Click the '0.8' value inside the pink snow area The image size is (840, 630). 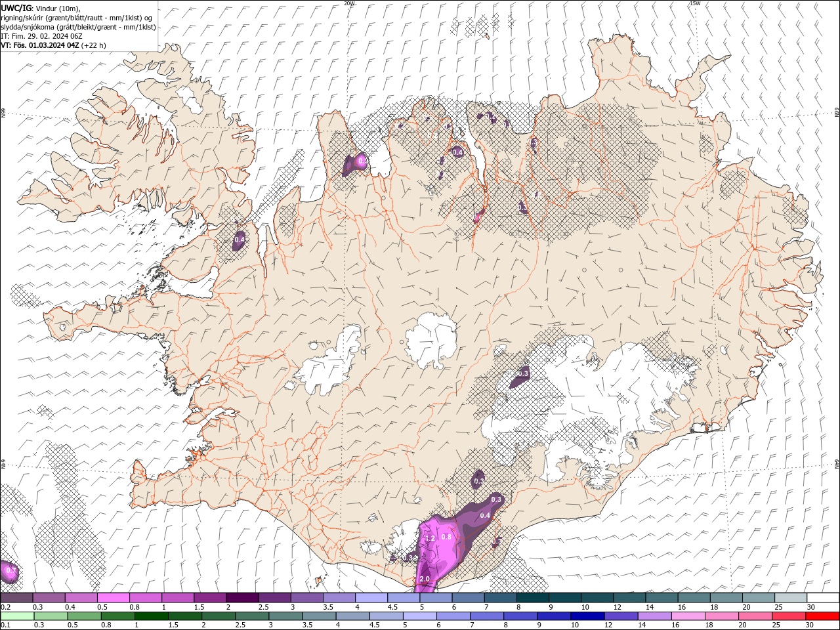point(446,537)
